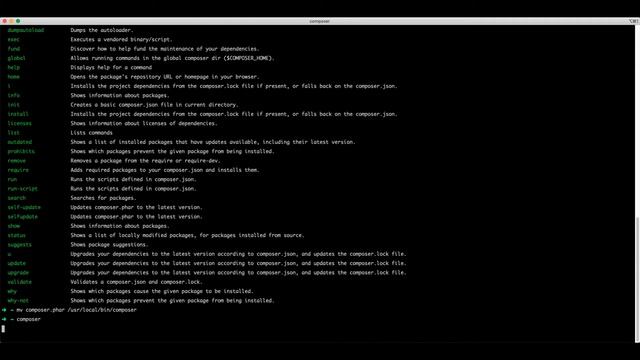Click the 'run-script' command name
This screenshot has height=360, width=640.
[22, 189]
